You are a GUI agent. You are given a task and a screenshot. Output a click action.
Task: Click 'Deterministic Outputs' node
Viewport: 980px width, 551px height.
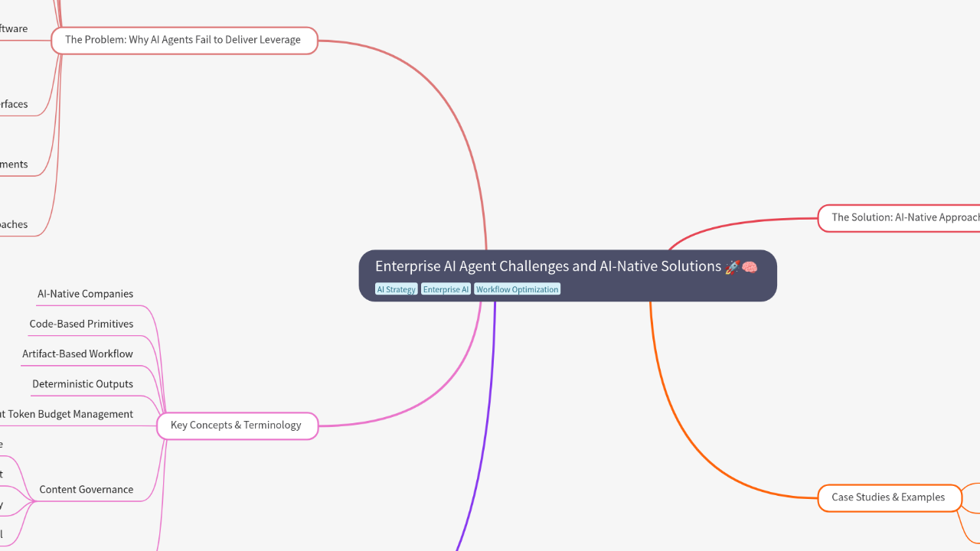pyautogui.click(x=83, y=383)
